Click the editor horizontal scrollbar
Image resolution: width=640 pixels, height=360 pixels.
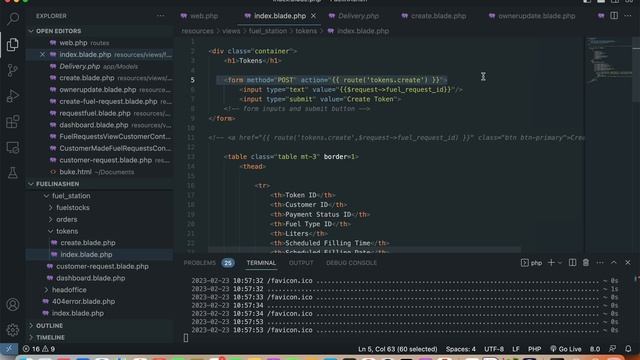coord(364,249)
